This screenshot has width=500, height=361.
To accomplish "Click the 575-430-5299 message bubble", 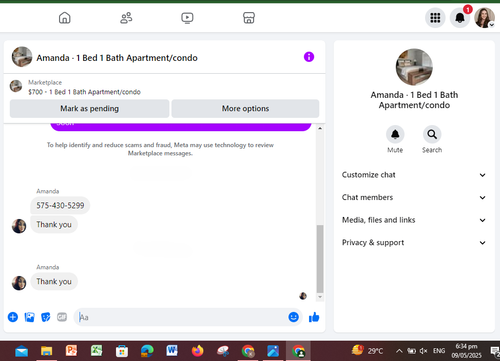I will point(60,205).
